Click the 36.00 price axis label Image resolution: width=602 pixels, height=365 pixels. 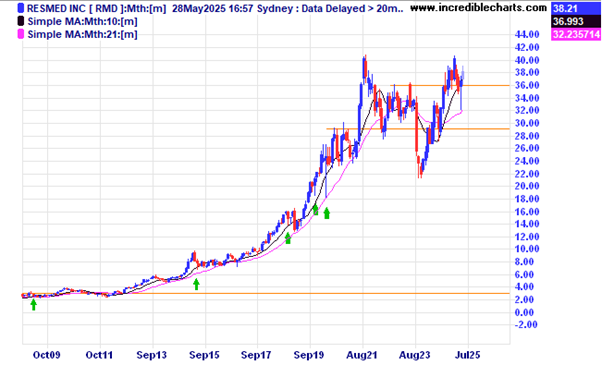pos(527,85)
